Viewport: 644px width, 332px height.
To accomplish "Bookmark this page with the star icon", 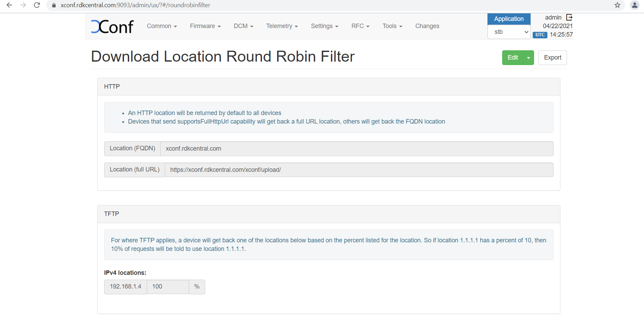I will (617, 5).
